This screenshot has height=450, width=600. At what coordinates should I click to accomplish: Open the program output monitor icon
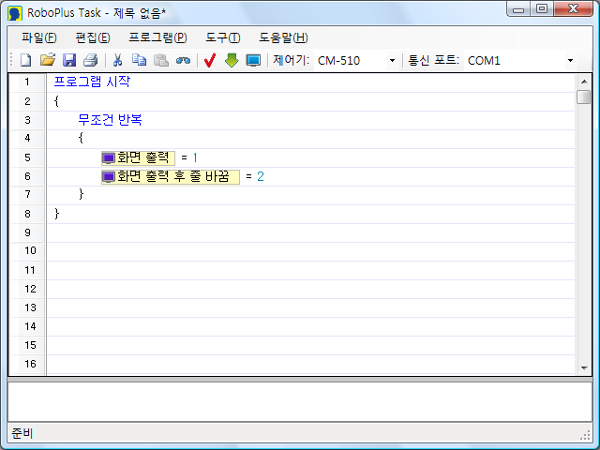tap(253, 61)
